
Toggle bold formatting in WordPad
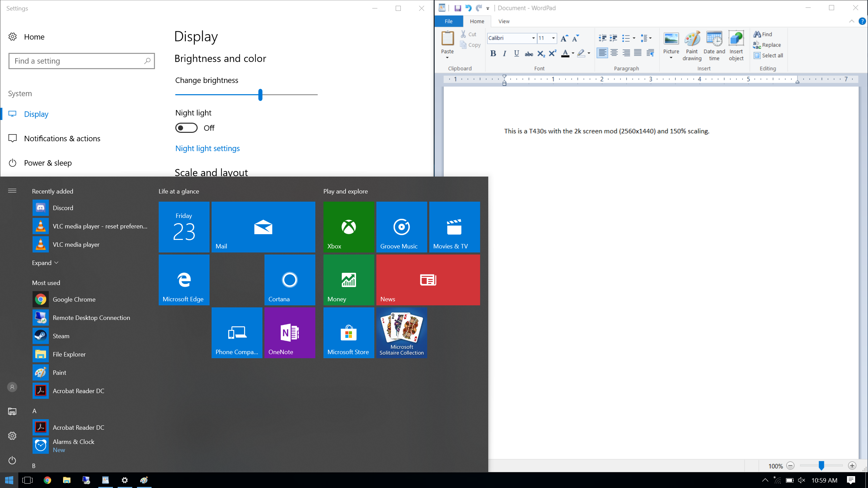[x=493, y=54]
